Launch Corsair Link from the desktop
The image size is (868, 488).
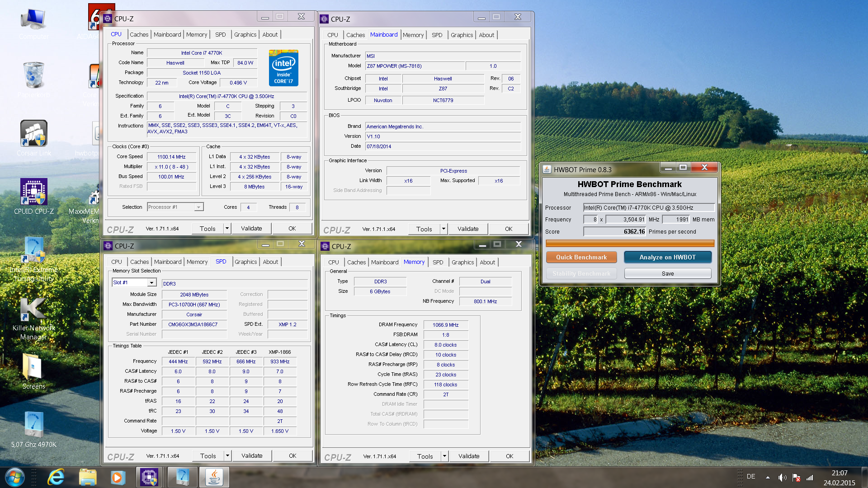point(34,138)
